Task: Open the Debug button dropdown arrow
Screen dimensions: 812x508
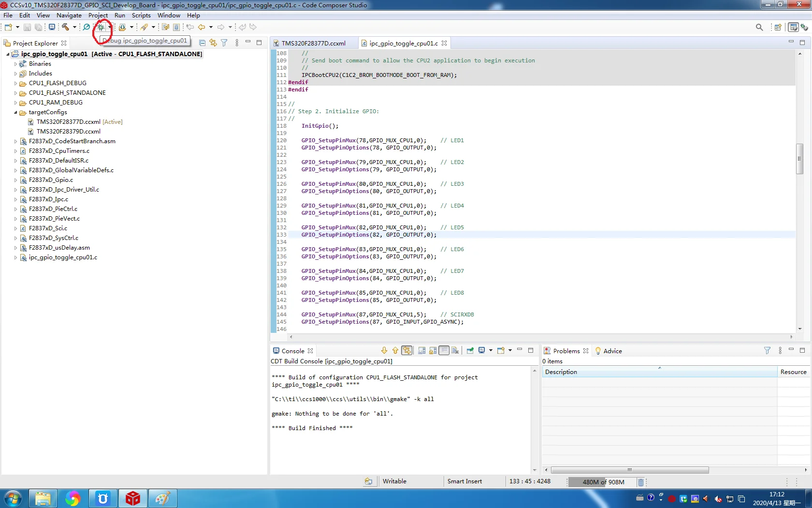Action: 110,27
